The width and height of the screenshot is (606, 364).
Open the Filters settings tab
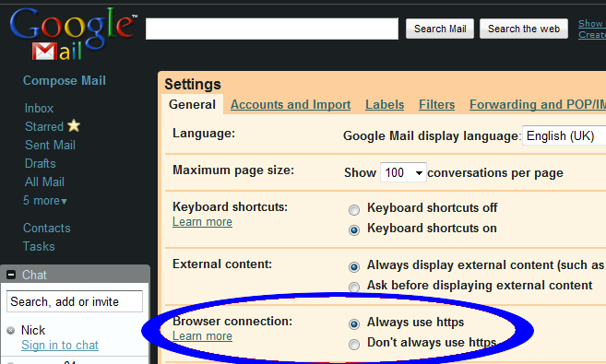[436, 104]
